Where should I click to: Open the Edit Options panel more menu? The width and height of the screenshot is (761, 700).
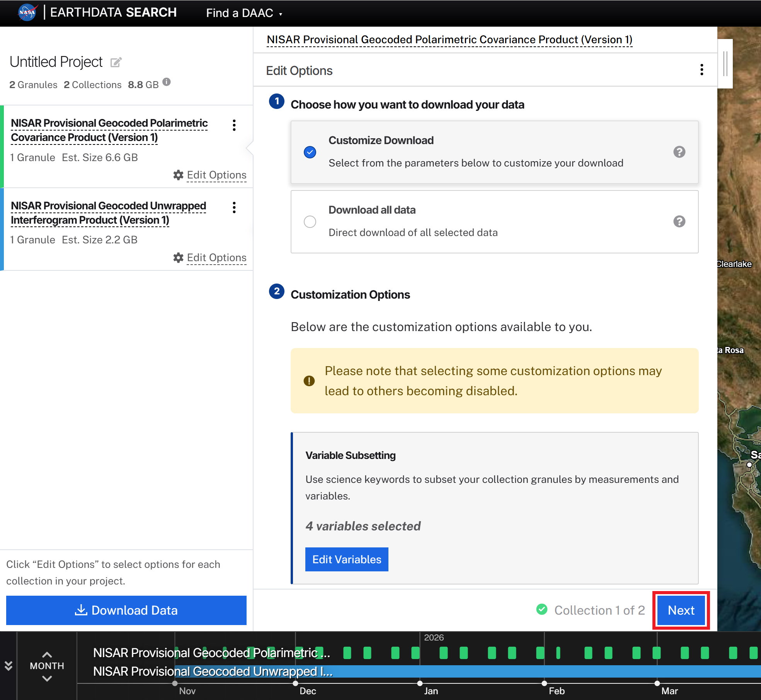click(x=702, y=70)
